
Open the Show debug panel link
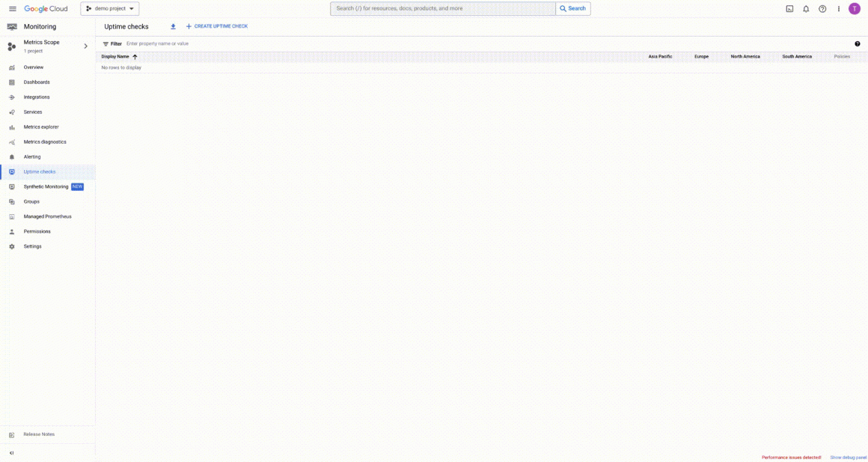pyautogui.click(x=846, y=457)
